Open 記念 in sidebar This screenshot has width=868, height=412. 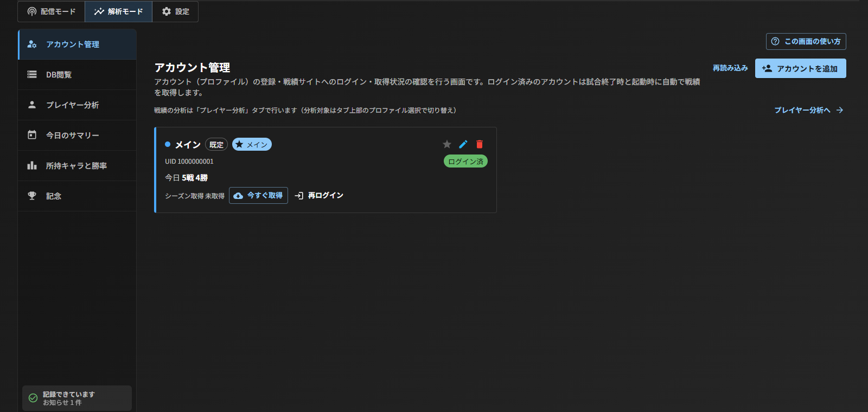point(77,196)
